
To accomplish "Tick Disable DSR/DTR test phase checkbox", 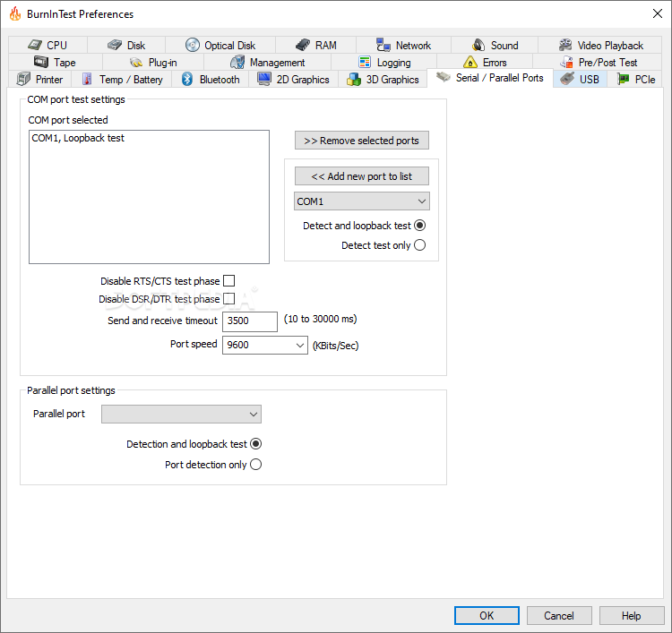I will point(229,298).
